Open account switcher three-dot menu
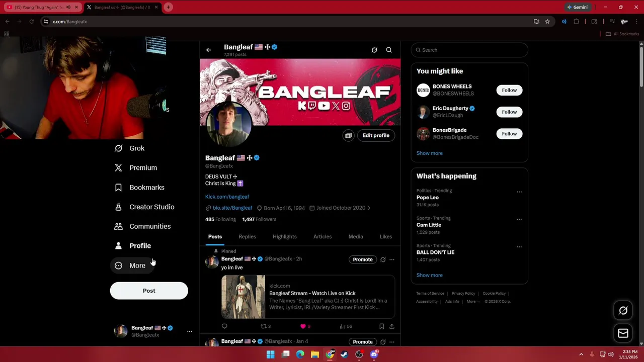 [189, 331]
